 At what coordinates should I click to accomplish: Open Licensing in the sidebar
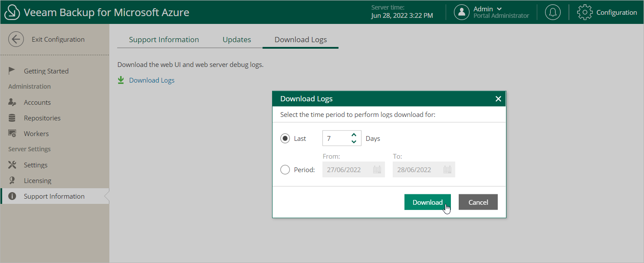click(55, 180)
